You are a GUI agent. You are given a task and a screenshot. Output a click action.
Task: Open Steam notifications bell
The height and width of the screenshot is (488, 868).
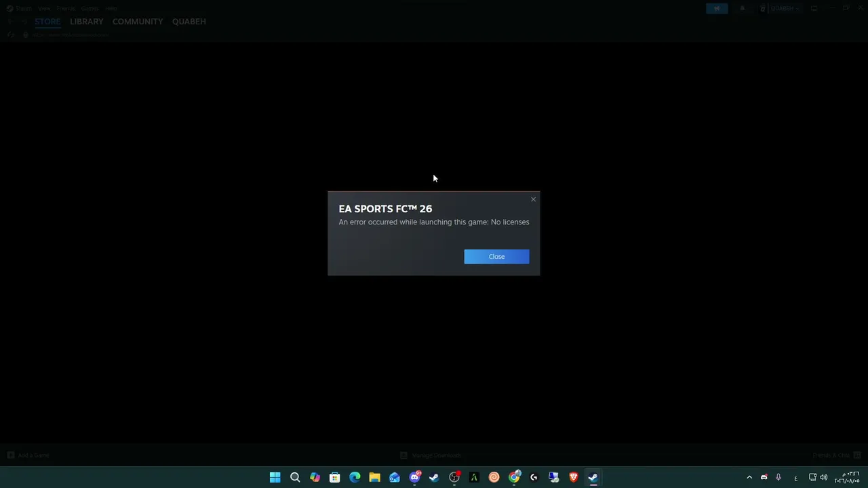[x=743, y=8]
